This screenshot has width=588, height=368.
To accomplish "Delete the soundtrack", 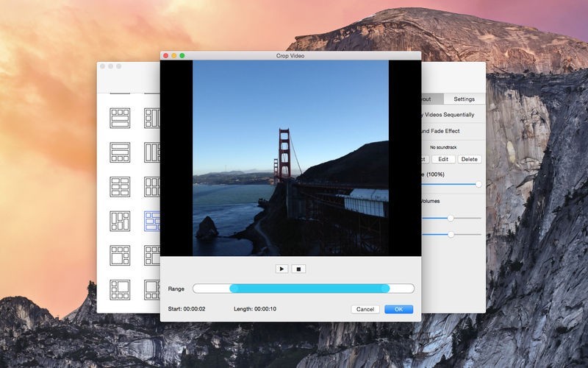I will point(469,159).
